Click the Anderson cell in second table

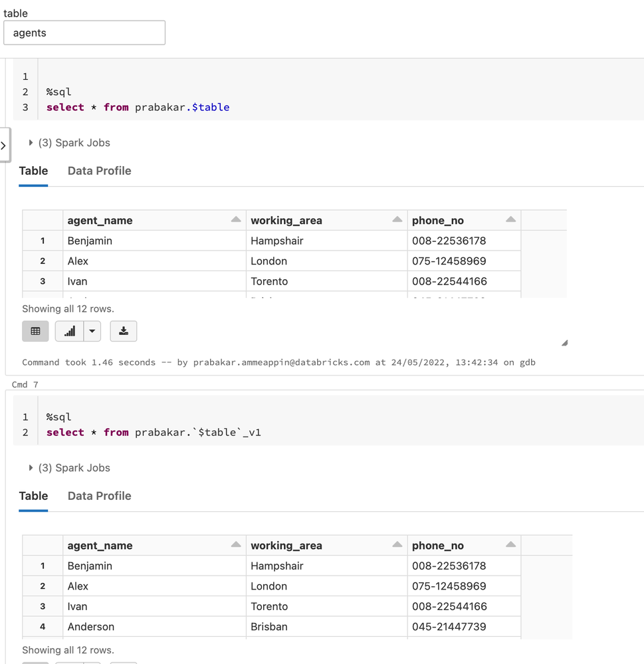click(91, 627)
